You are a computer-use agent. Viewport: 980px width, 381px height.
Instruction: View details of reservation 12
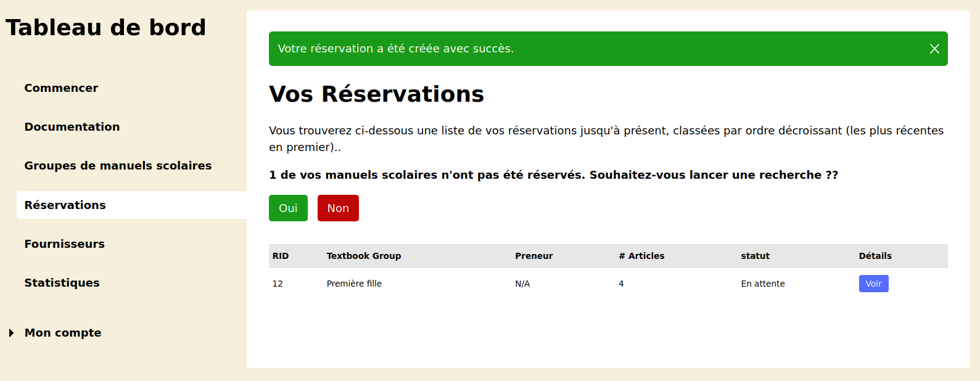(x=873, y=284)
